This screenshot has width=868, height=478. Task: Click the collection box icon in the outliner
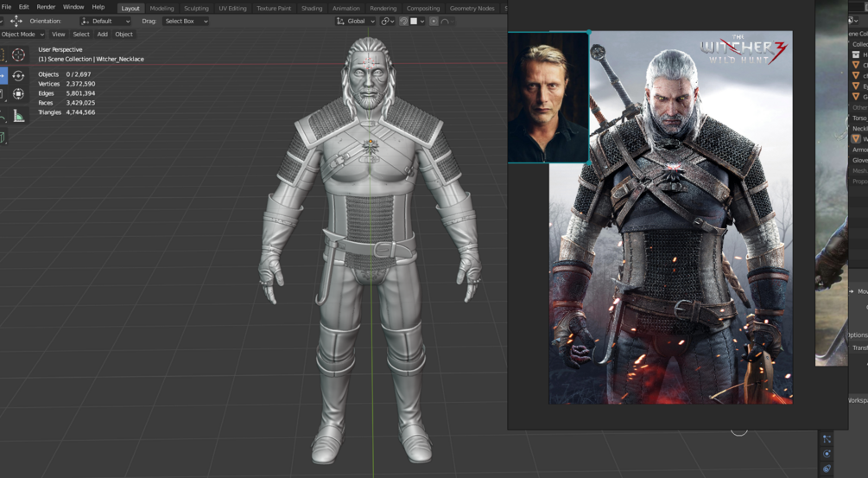[x=856, y=54]
